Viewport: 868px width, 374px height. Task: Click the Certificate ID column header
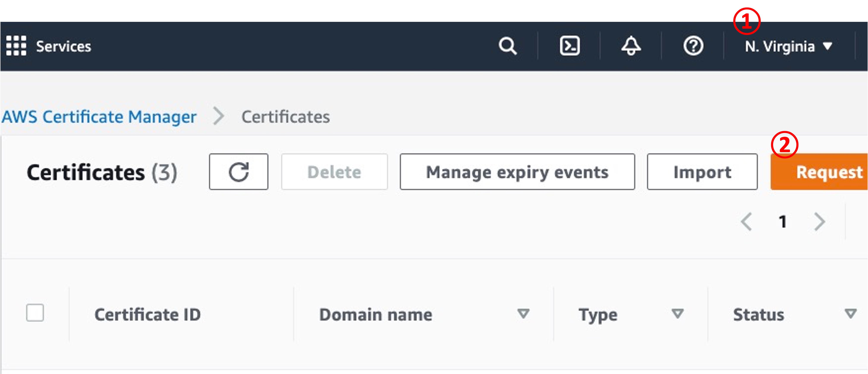point(148,315)
